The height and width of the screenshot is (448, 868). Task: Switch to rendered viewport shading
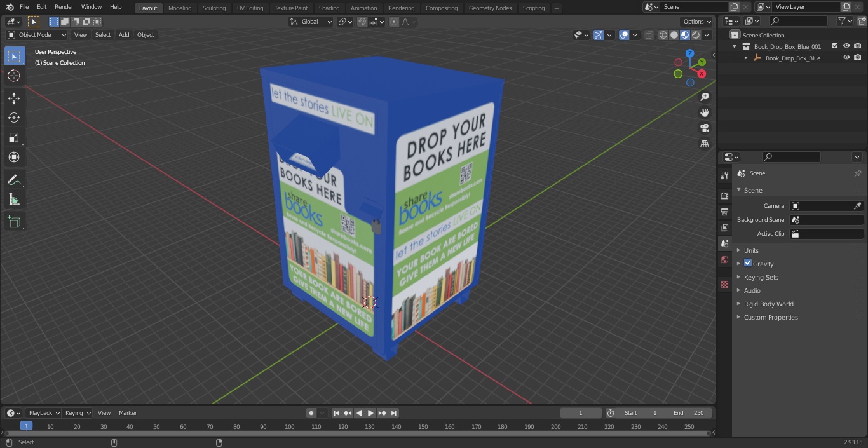[x=696, y=35]
